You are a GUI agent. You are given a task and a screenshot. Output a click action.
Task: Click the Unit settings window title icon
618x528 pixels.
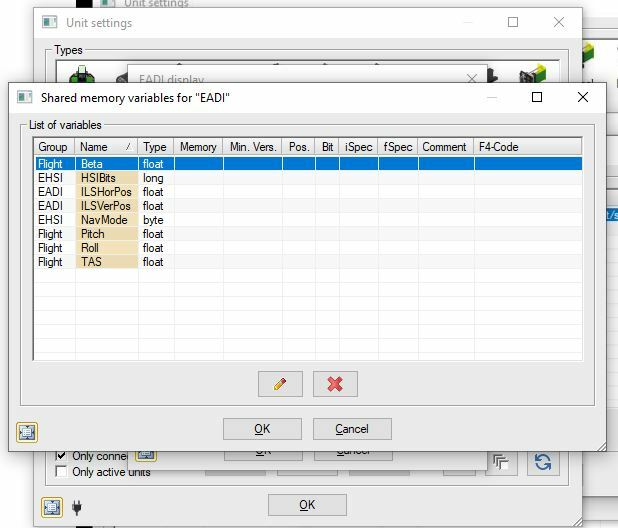pyautogui.click(x=50, y=22)
